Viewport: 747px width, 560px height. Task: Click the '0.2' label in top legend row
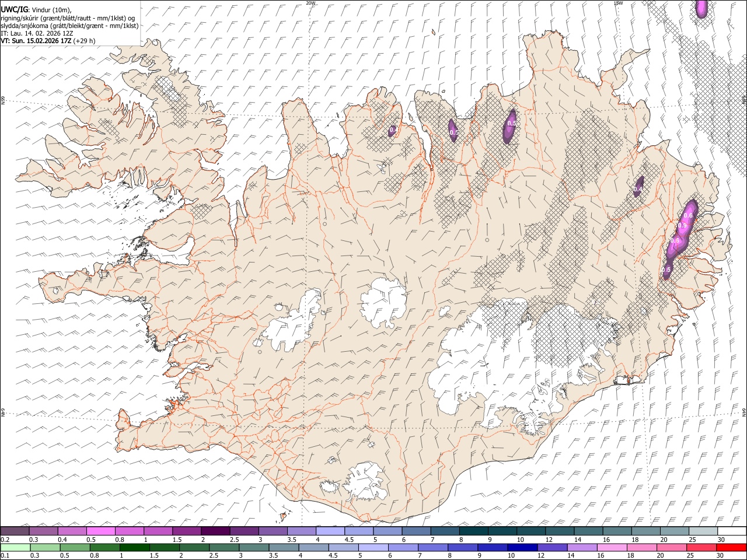[x=5, y=540]
